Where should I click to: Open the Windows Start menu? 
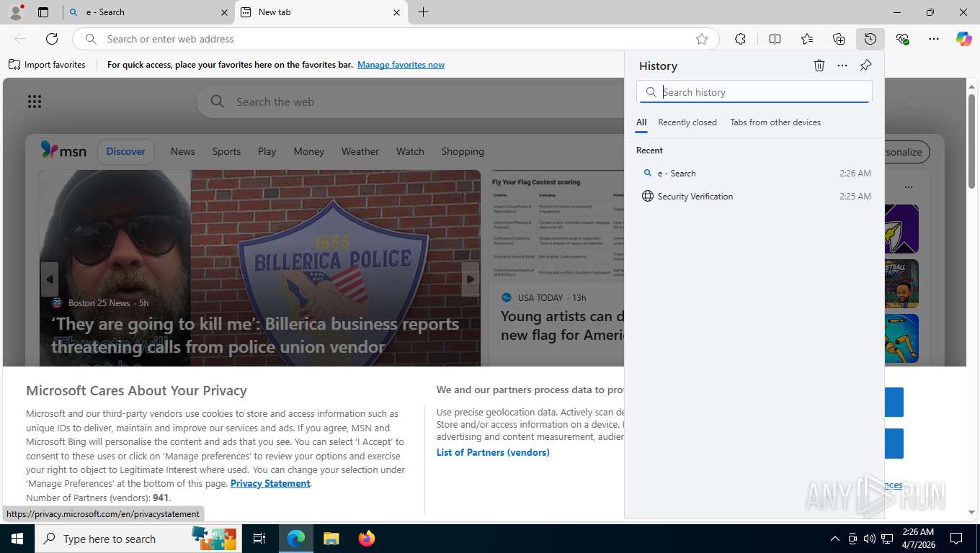(x=17, y=539)
